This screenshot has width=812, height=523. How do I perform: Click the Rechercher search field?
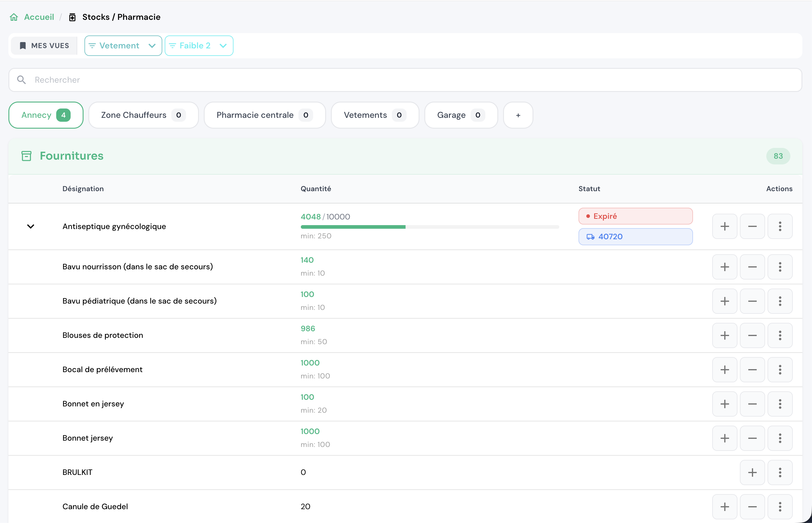pyautogui.click(x=408, y=80)
